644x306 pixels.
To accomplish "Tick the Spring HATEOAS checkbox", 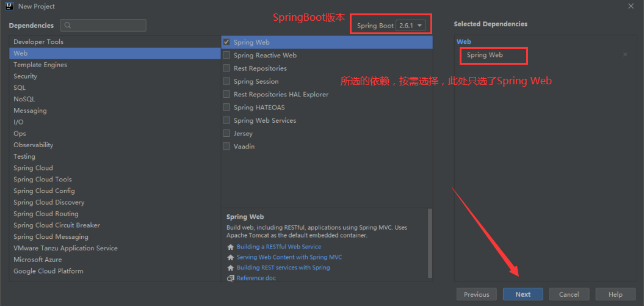I will pyautogui.click(x=226, y=107).
